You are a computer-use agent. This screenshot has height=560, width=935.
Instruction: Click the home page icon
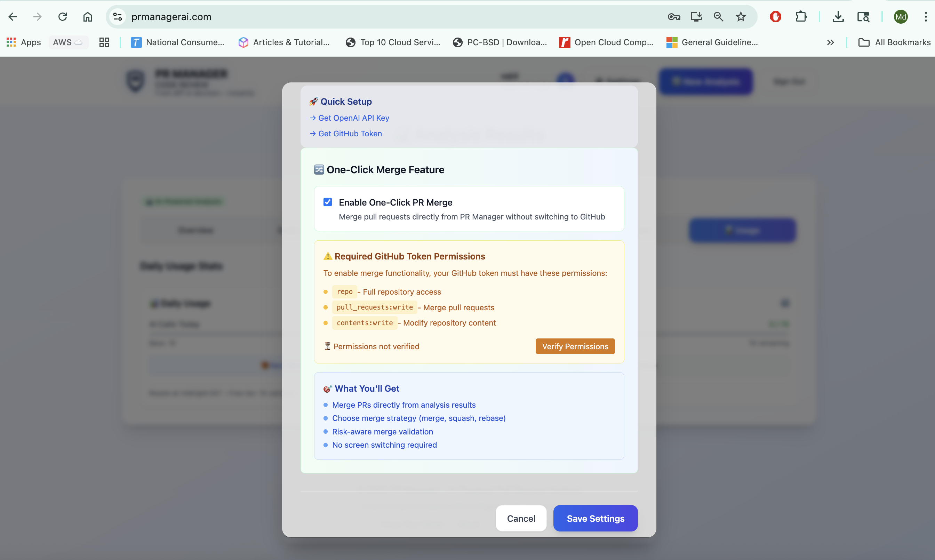pyautogui.click(x=88, y=17)
